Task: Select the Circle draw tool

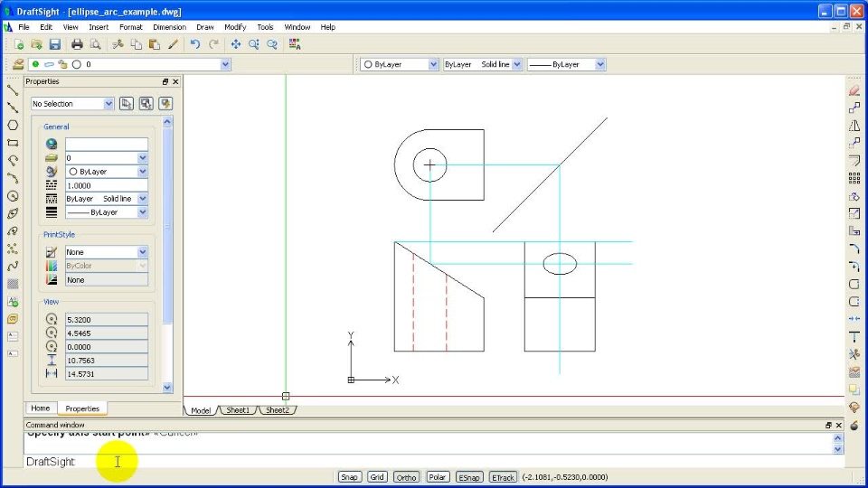Action: (x=13, y=196)
